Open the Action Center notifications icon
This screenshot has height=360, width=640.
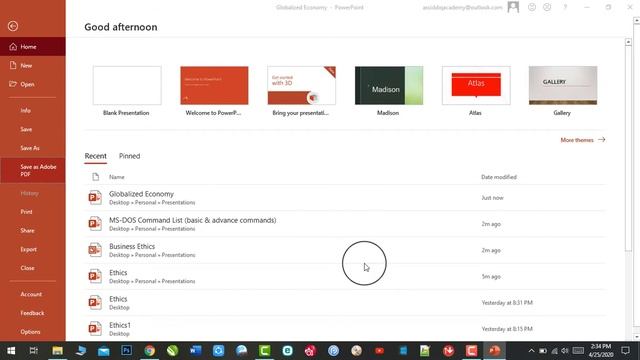[x=625, y=351]
